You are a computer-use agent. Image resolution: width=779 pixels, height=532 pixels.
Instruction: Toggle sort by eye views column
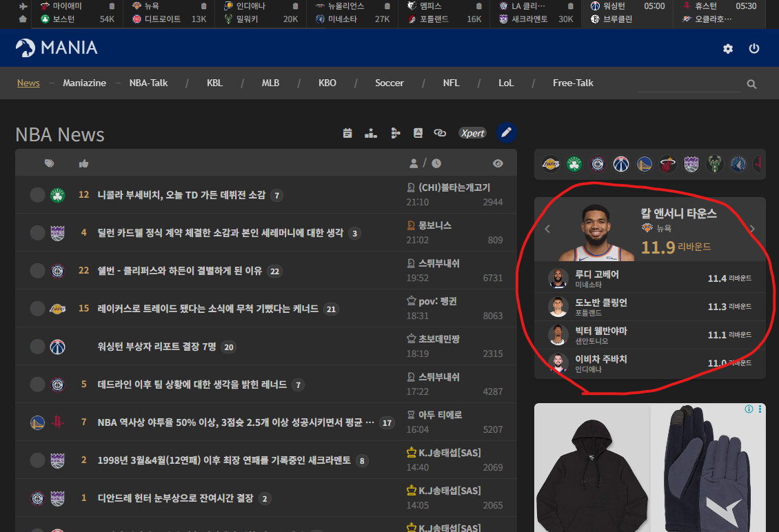pos(498,163)
